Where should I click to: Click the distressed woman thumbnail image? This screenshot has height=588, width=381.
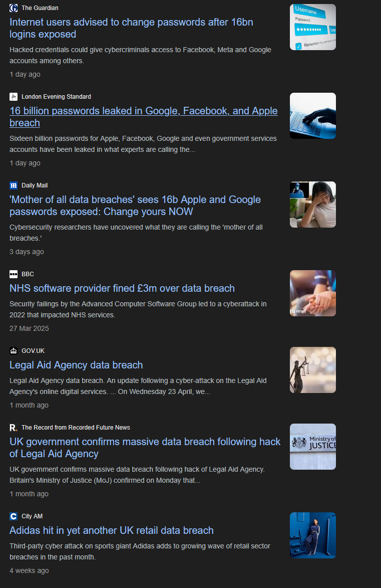tap(313, 205)
